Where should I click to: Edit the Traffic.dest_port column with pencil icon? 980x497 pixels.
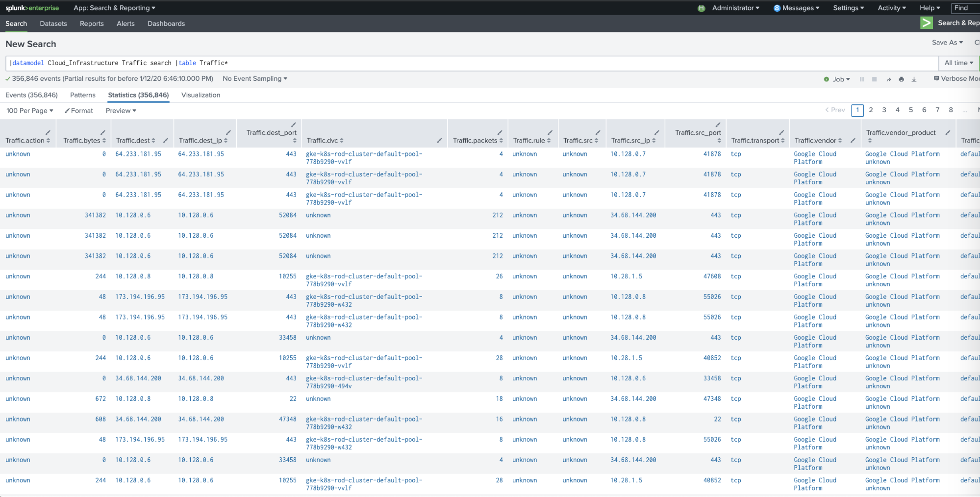pyautogui.click(x=293, y=125)
